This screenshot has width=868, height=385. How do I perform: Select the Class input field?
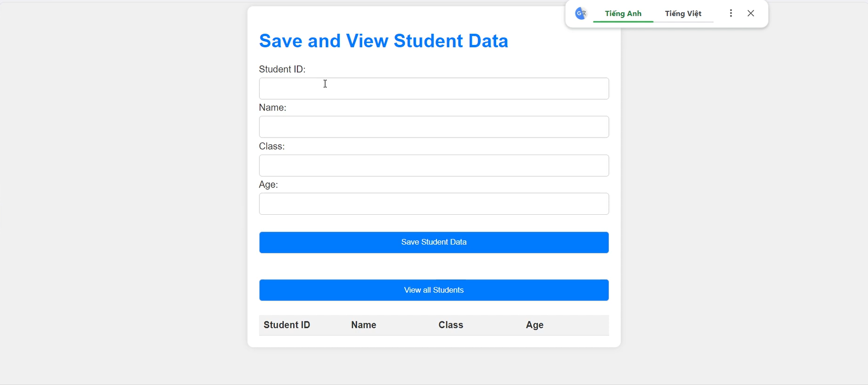click(x=434, y=166)
